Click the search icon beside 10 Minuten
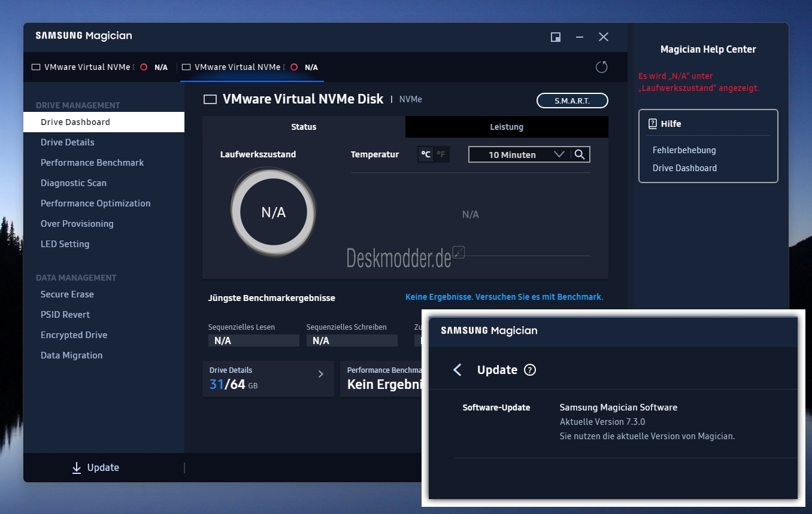This screenshot has height=514, width=812. [x=580, y=154]
